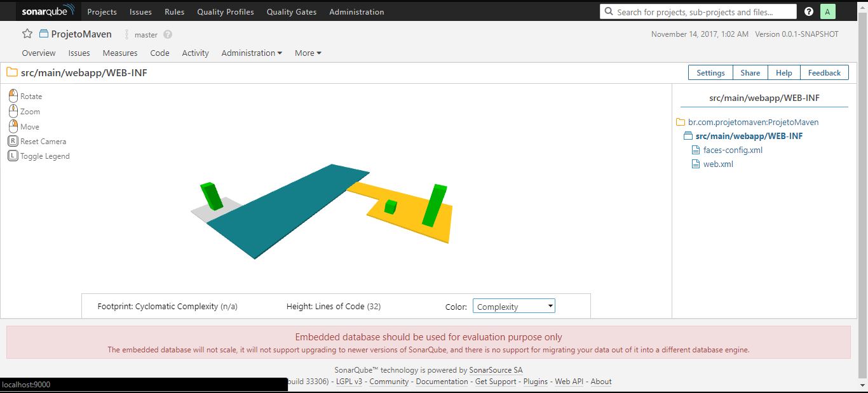Open the top bar help icon
The height and width of the screenshot is (393, 868).
[x=809, y=11]
